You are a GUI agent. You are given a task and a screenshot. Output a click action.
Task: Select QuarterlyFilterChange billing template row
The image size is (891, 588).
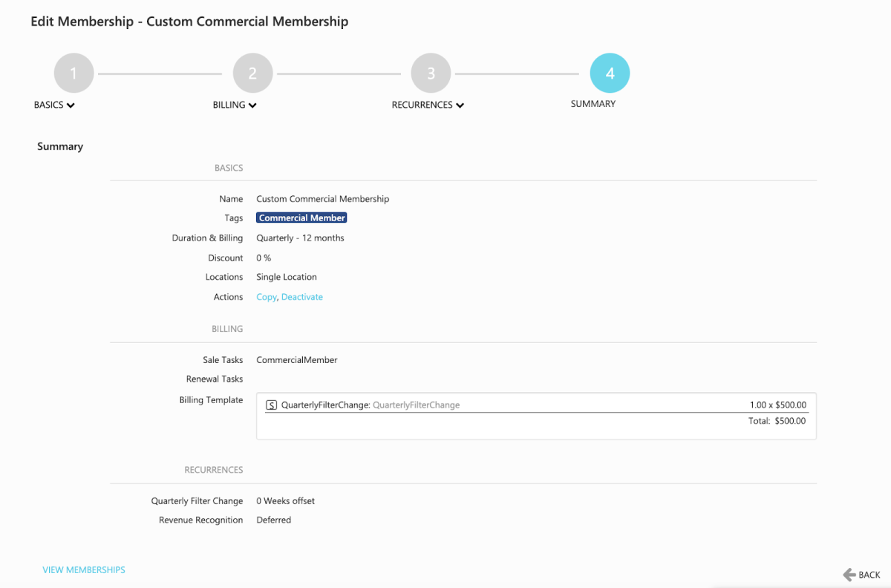[536, 405]
